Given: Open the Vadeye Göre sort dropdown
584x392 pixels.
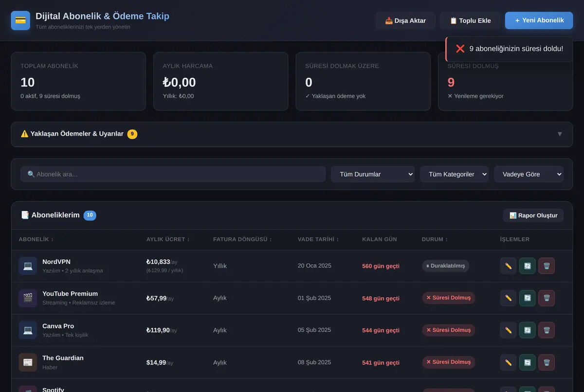Looking at the screenshot, I should [x=529, y=174].
